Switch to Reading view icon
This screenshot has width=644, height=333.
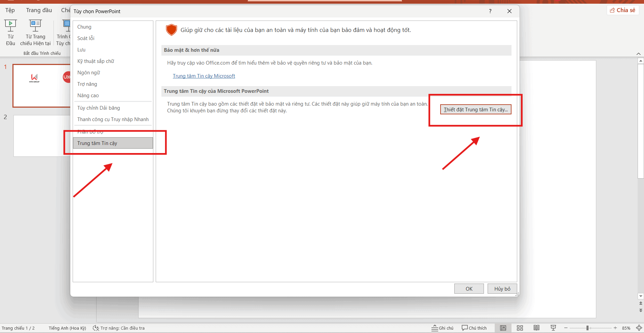pyautogui.click(x=536, y=328)
